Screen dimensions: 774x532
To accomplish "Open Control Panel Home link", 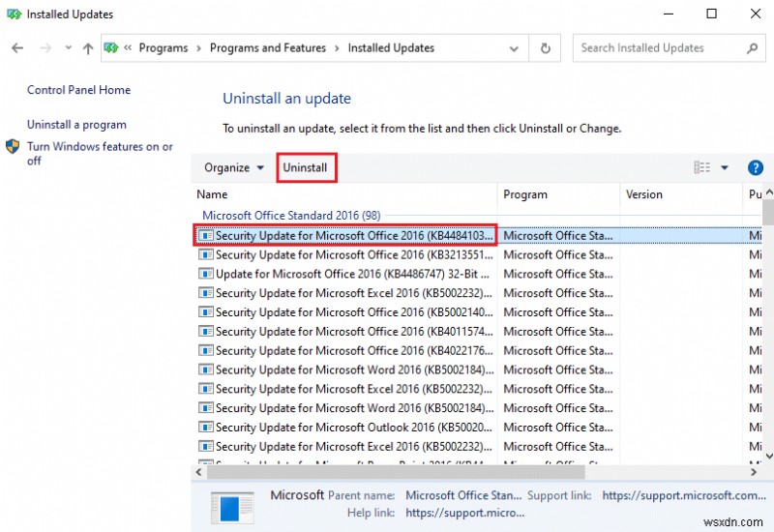I will tap(79, 90).
